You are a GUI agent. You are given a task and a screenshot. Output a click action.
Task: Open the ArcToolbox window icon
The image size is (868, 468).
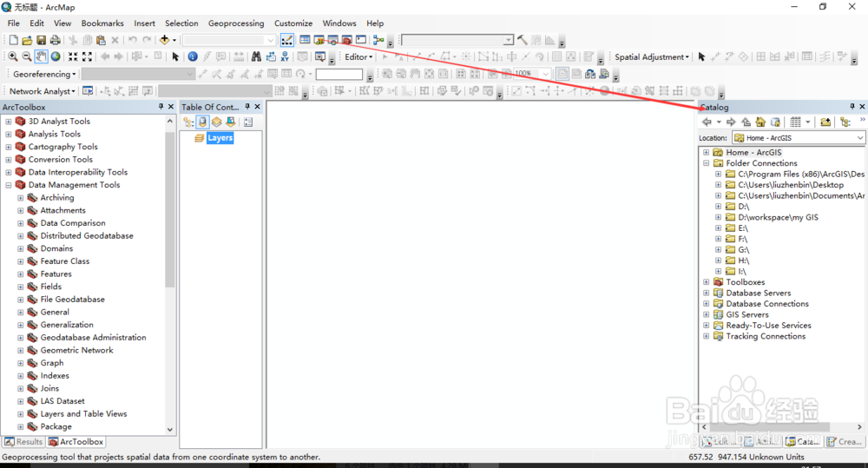(x=346, y=40)
